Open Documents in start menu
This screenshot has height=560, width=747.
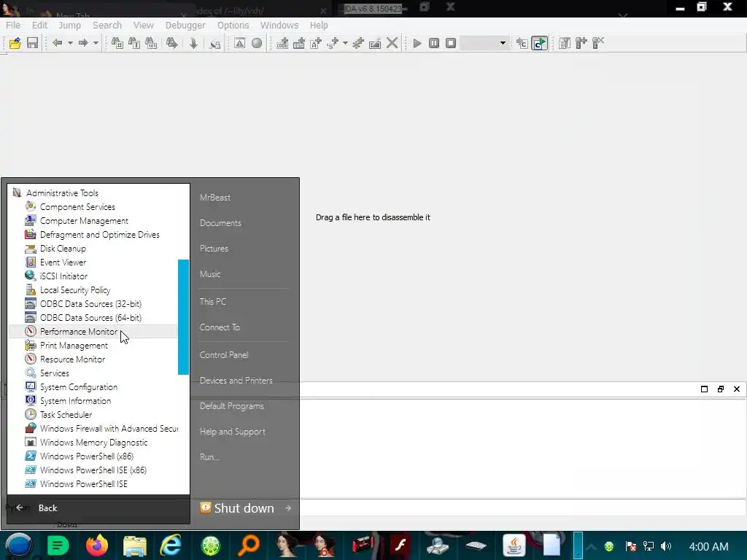[x=220, y=223]
